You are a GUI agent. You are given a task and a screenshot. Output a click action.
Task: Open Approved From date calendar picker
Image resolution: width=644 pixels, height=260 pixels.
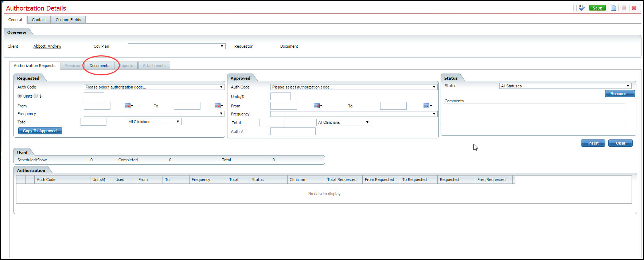click(318, 106)
